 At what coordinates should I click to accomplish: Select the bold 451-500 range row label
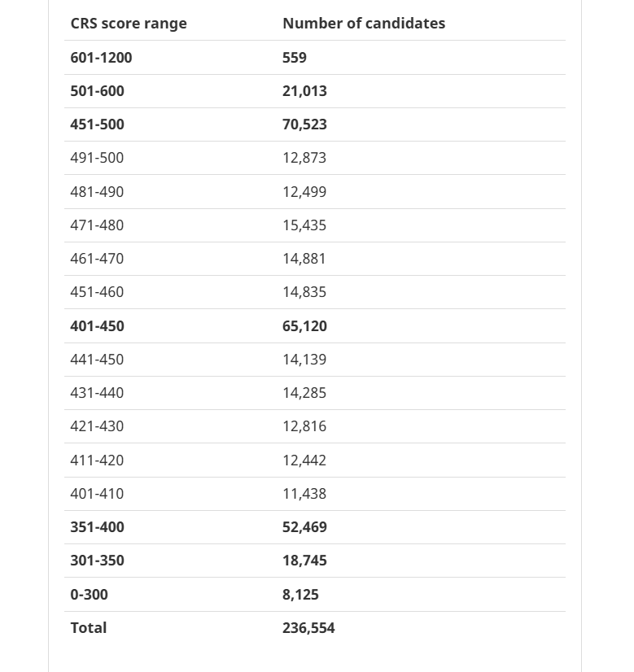tap(97, 124)
